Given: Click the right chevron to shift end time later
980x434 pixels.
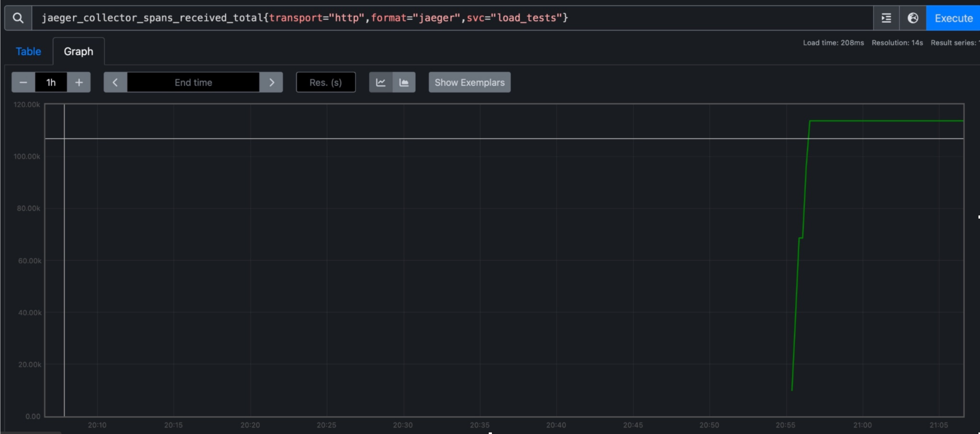Looking at the screenshot, I should point(271,82).
